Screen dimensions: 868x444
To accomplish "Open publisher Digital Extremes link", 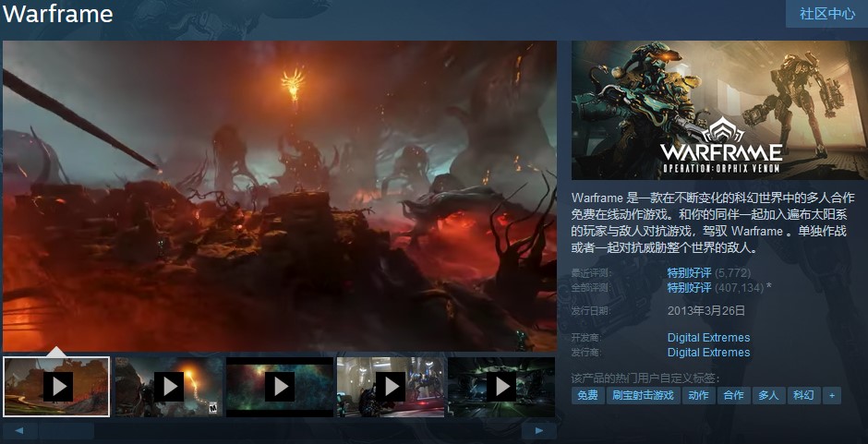I will 708,353.
